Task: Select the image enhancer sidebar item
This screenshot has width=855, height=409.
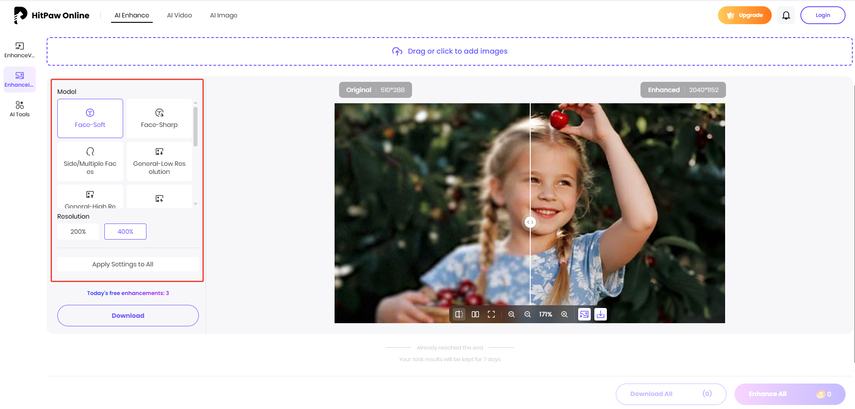Action: click(x=20, y=80)
